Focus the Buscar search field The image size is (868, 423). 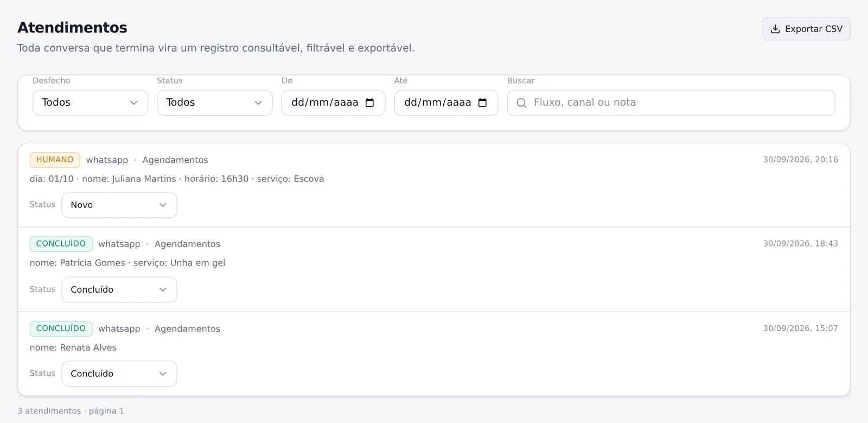[x=671, y=103]
